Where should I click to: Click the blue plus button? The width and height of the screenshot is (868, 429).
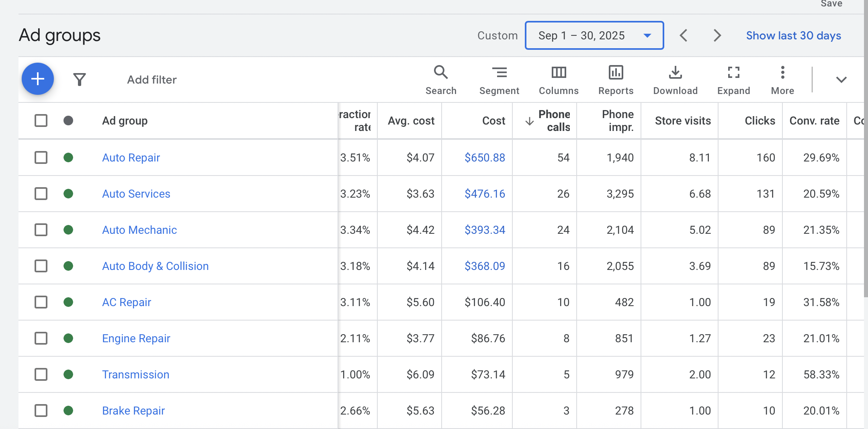click(x=37, y=79)
